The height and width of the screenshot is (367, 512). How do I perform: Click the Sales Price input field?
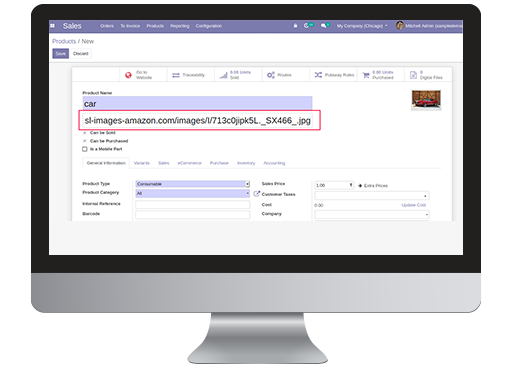point(334,185)
